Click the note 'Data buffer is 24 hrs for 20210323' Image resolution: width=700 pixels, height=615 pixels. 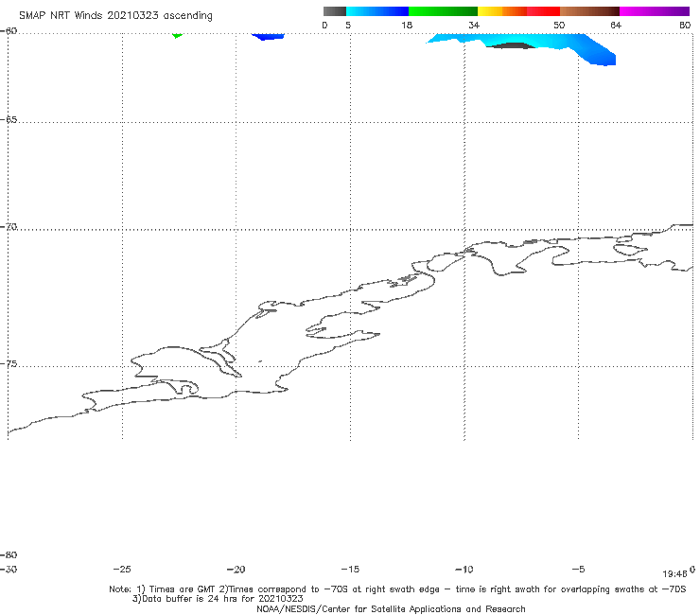coord(218,599)
